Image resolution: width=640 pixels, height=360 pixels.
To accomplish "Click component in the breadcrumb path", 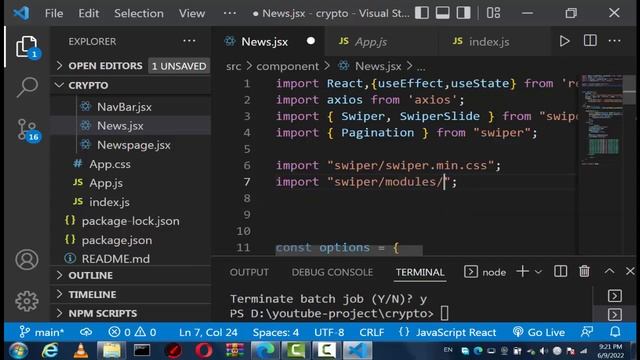I will 287,66.
